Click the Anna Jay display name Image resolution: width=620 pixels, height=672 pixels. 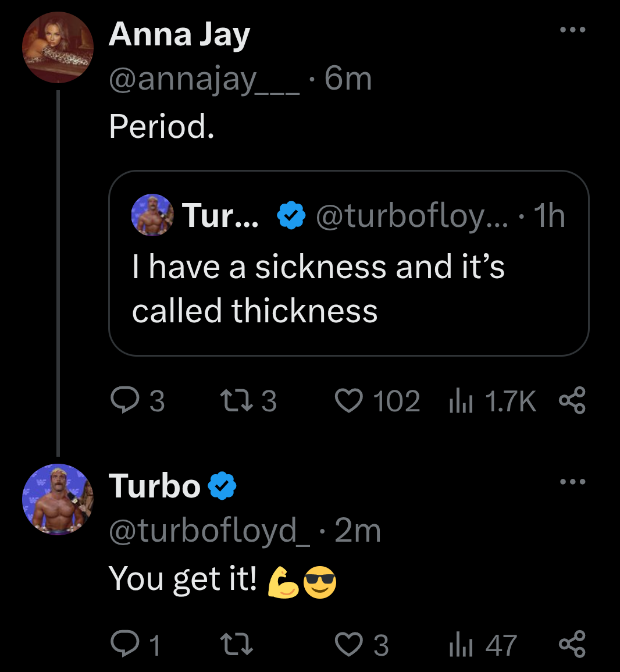pyautogui.click(x=179, y=35)
